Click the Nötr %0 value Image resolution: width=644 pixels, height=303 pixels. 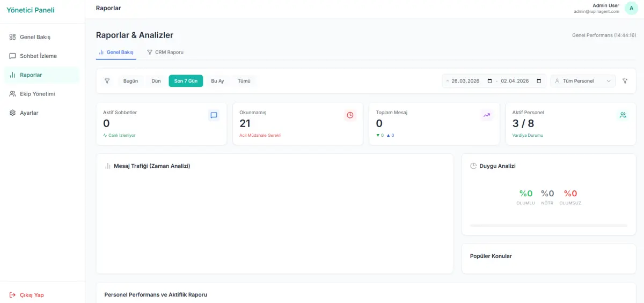(x=547, y=194)
